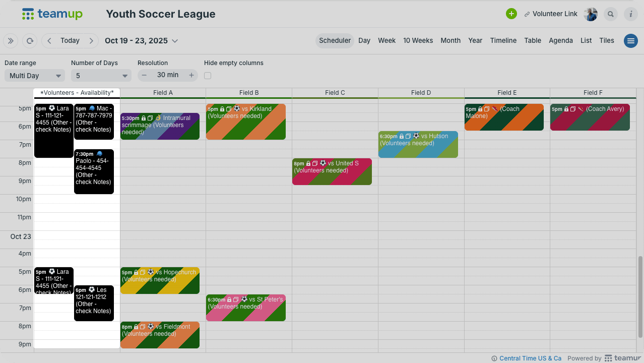Switch to the Month view
The image size is (644, 363).
pos(450,41)
